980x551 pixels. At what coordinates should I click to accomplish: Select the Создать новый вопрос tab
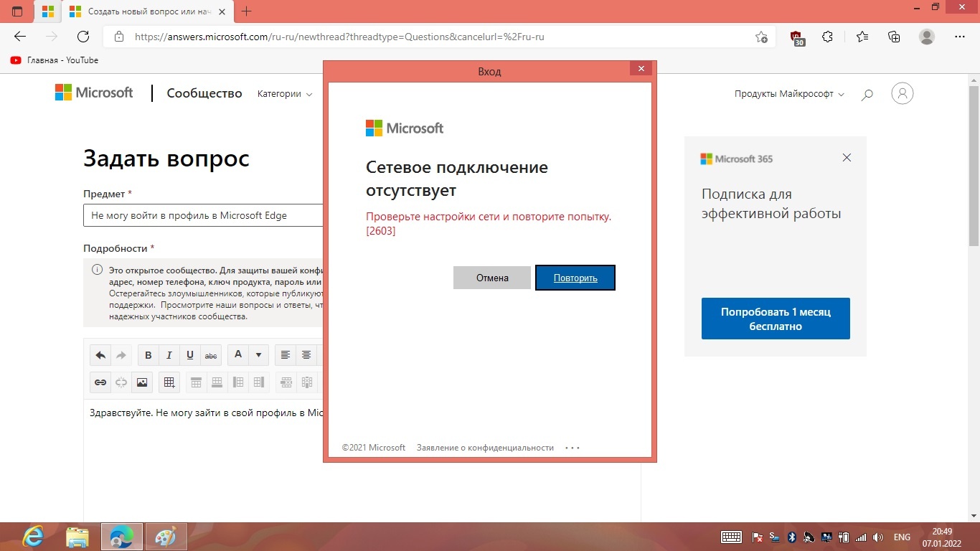point(149,11)
